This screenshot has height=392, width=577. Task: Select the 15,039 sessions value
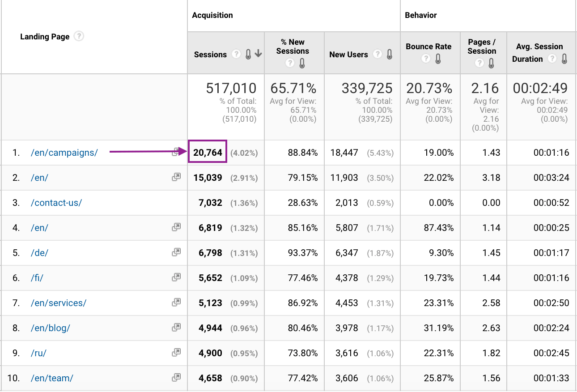[208, 178]
